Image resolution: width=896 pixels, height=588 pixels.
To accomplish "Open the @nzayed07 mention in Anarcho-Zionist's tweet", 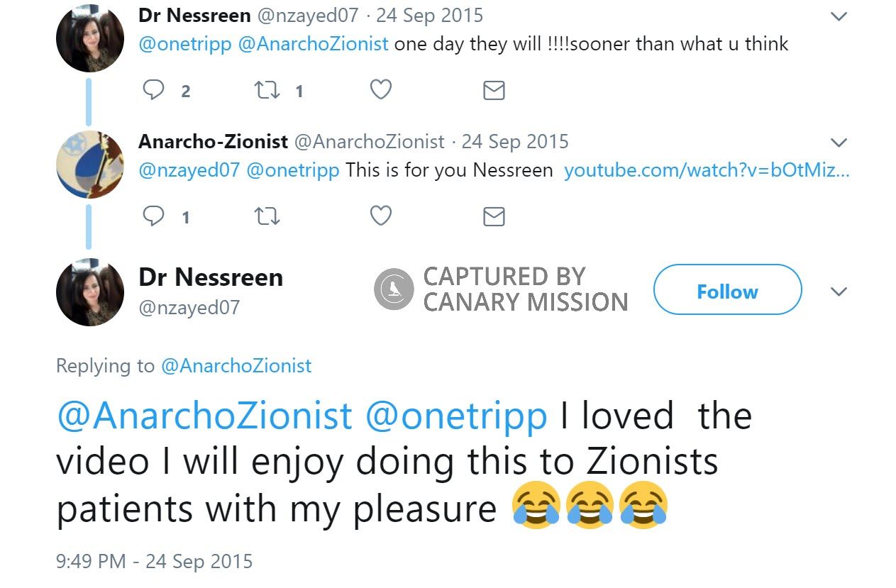I will point(189,171).
